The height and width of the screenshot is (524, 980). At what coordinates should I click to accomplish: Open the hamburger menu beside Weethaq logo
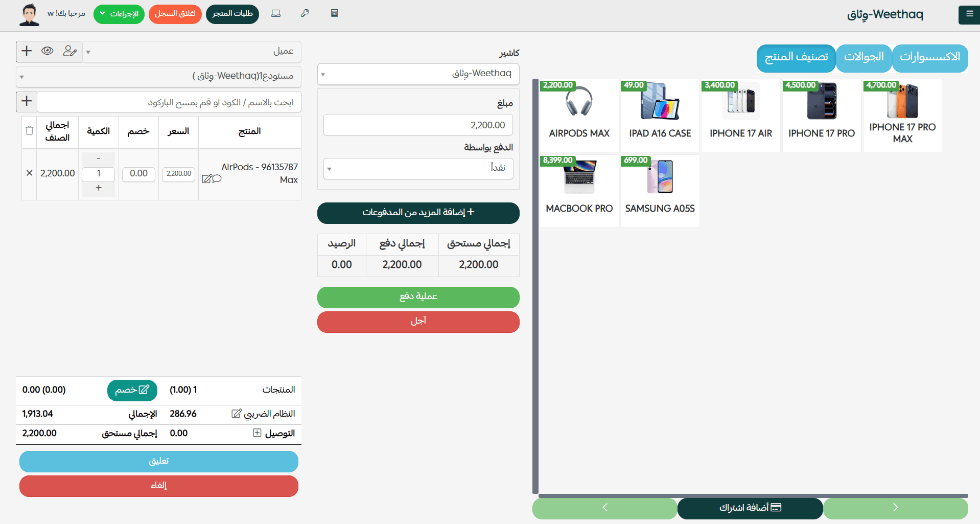coord(969,14)
